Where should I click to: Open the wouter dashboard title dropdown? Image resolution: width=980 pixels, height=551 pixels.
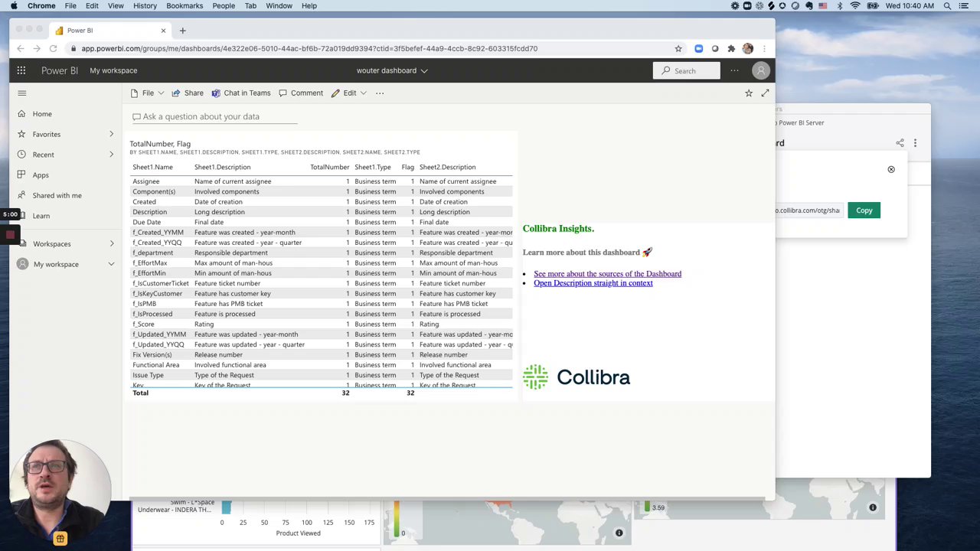pyautogui.click(x=392, y=70)
